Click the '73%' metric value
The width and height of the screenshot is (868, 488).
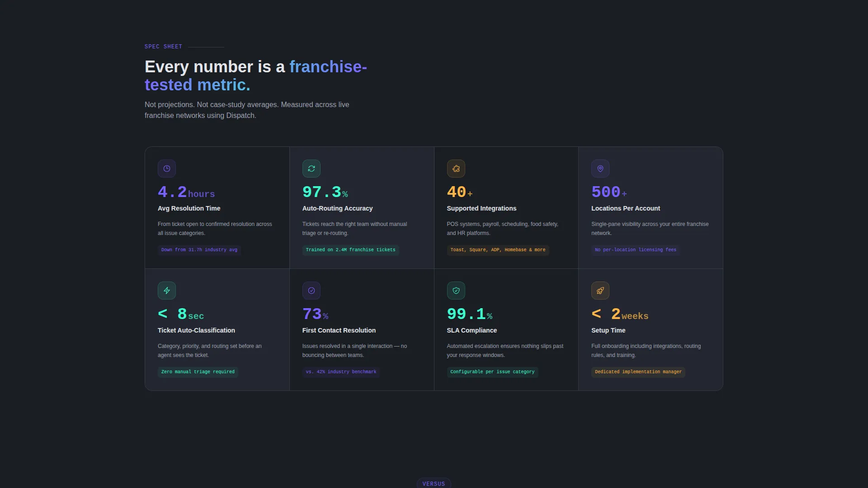click(315, 314)
